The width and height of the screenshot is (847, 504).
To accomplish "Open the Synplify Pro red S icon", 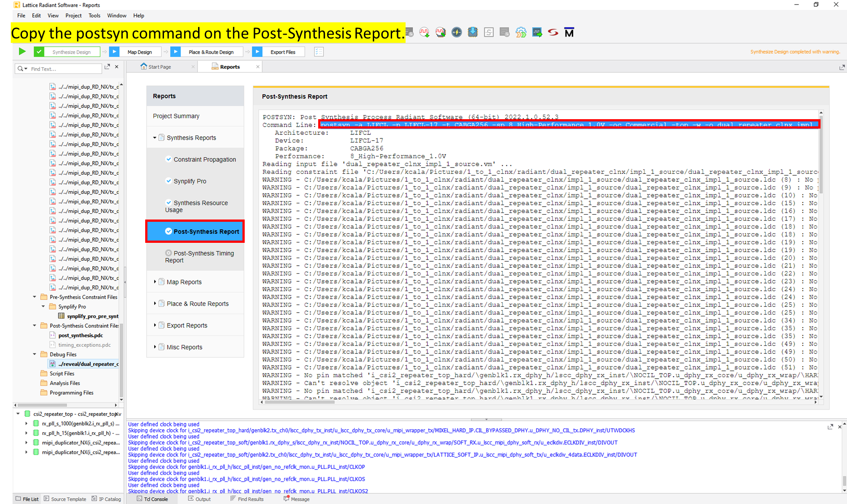I will 553,32.
